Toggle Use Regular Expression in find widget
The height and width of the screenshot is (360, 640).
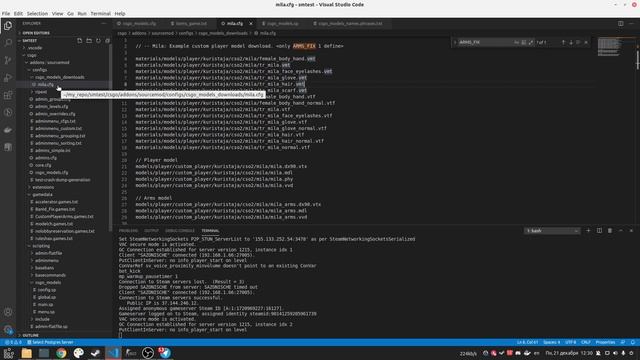(x=531, y=42)
